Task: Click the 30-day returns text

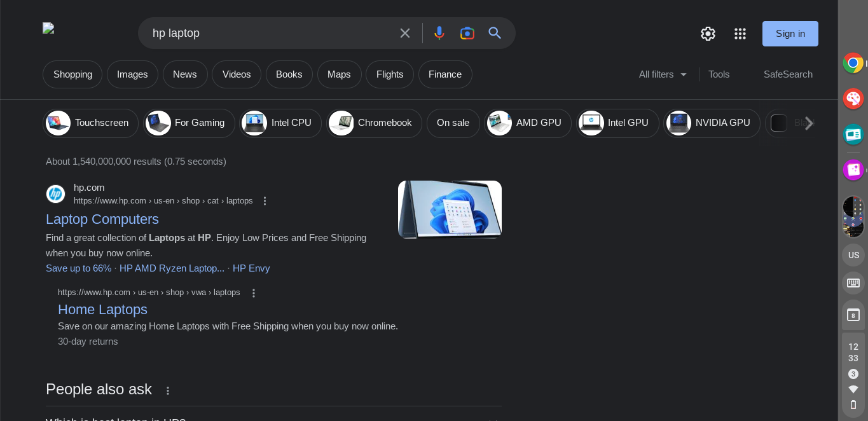Action: (88, 342)
